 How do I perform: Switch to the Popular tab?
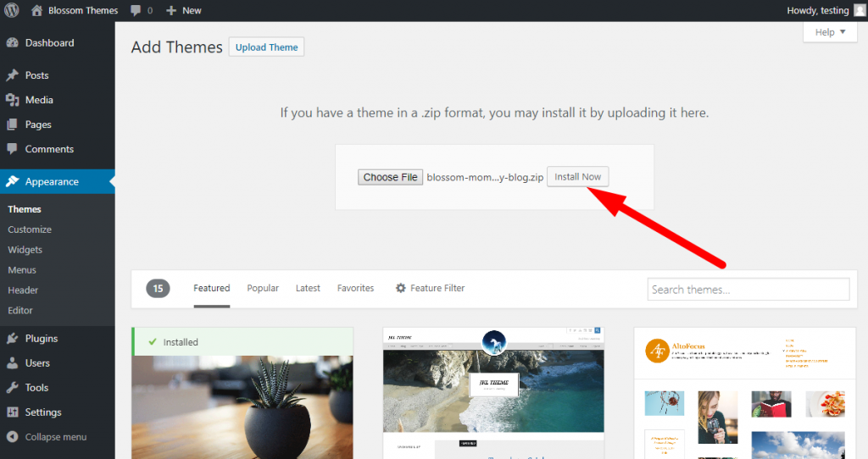pos(263,288)
